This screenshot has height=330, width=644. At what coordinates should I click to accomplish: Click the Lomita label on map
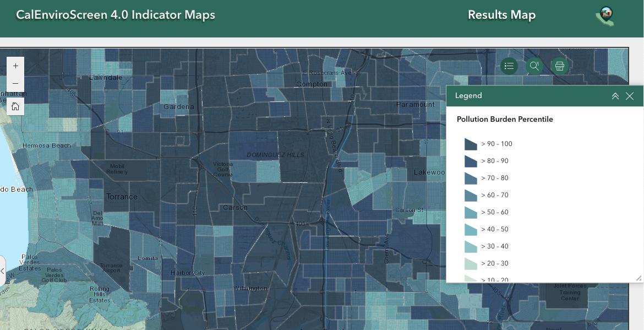pyautogui.click(x=148, y=258)
